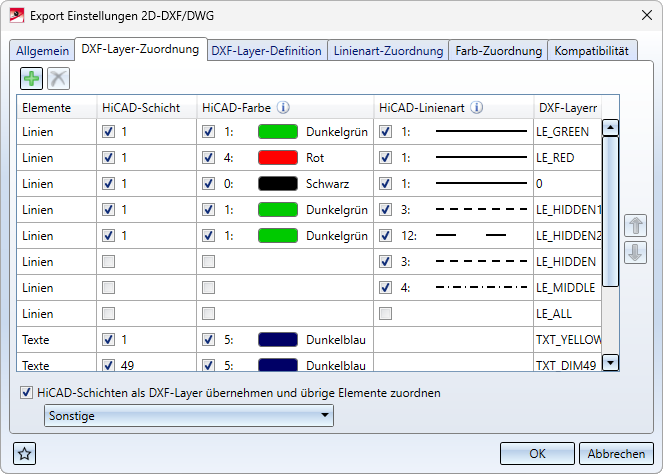Click the LE_MIDDLE layer name cell
Image resolution: width=663 pixels, height=474 pixels.
pos(567,288)
